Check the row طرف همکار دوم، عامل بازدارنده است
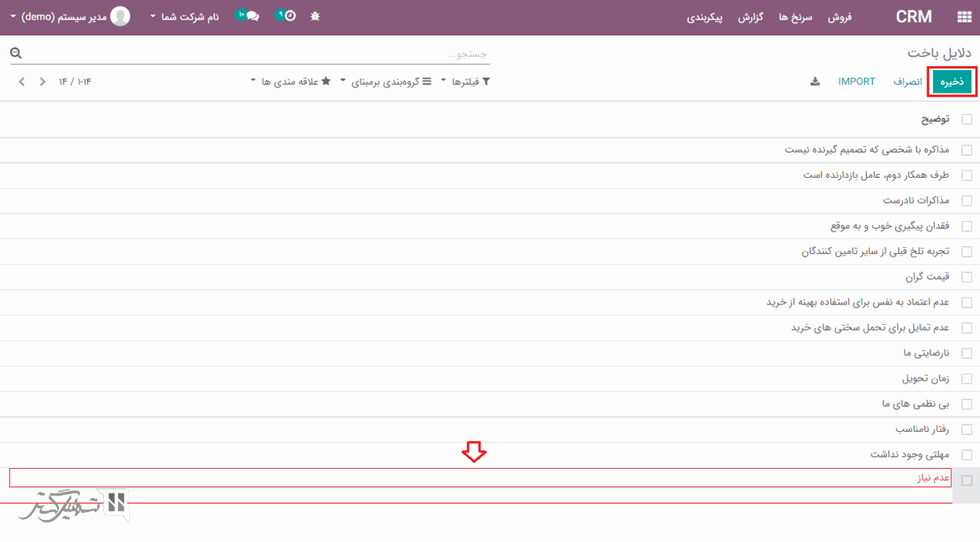980x542 pixels. pyautogui.click(x=967, y=175)
